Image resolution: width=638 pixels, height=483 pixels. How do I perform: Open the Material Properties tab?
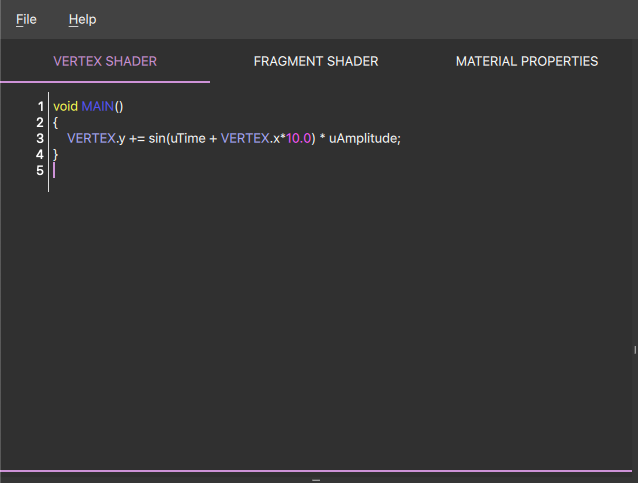(x=527, y=61)
